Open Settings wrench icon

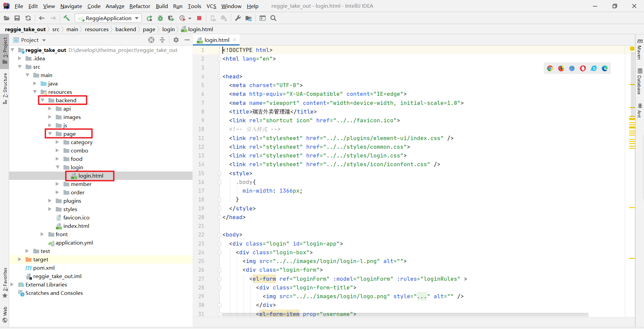tap(238, 18)
